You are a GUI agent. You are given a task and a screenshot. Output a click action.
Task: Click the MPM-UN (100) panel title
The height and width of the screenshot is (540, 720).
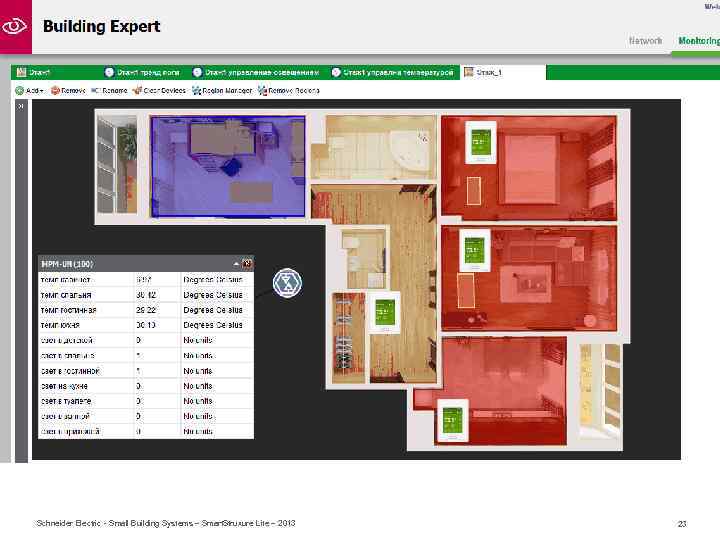pyautogui.click(x=67, y=264)
